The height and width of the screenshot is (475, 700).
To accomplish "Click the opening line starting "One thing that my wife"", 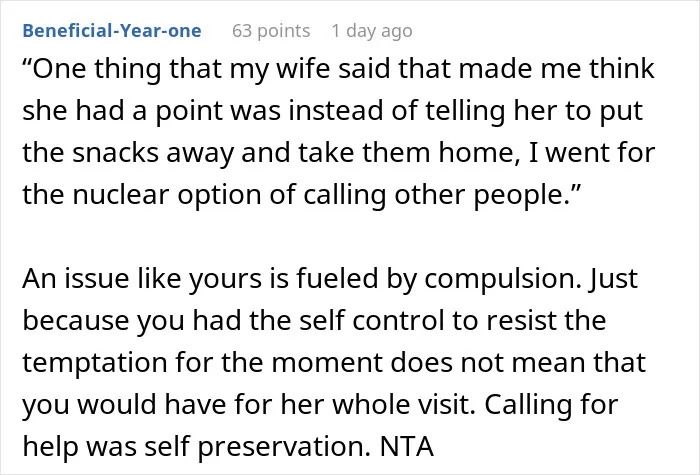I will (338, 69).
